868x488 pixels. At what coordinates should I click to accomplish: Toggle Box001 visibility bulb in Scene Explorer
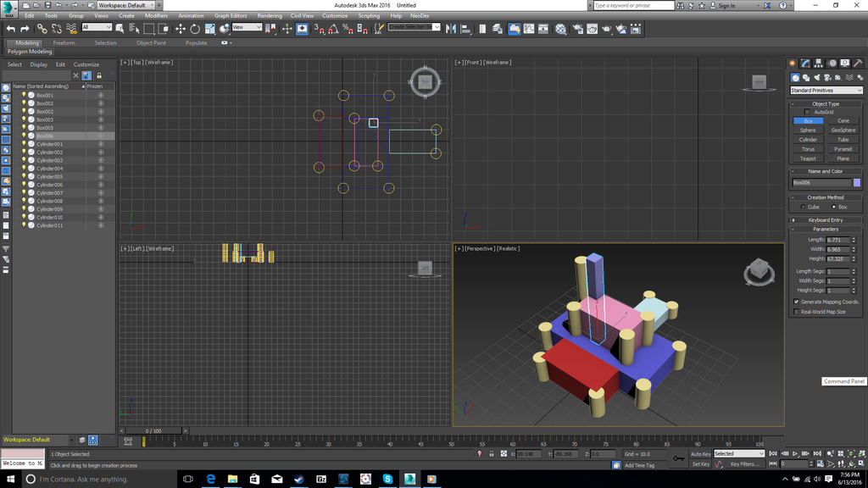pyautogui.click(x=24, y=95)
